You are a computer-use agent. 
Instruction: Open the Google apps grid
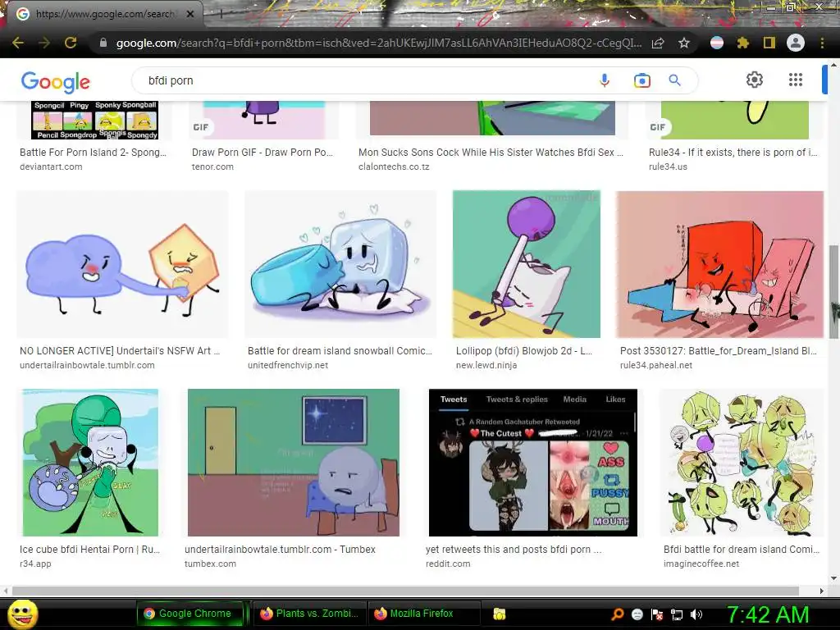coord(796,80)
